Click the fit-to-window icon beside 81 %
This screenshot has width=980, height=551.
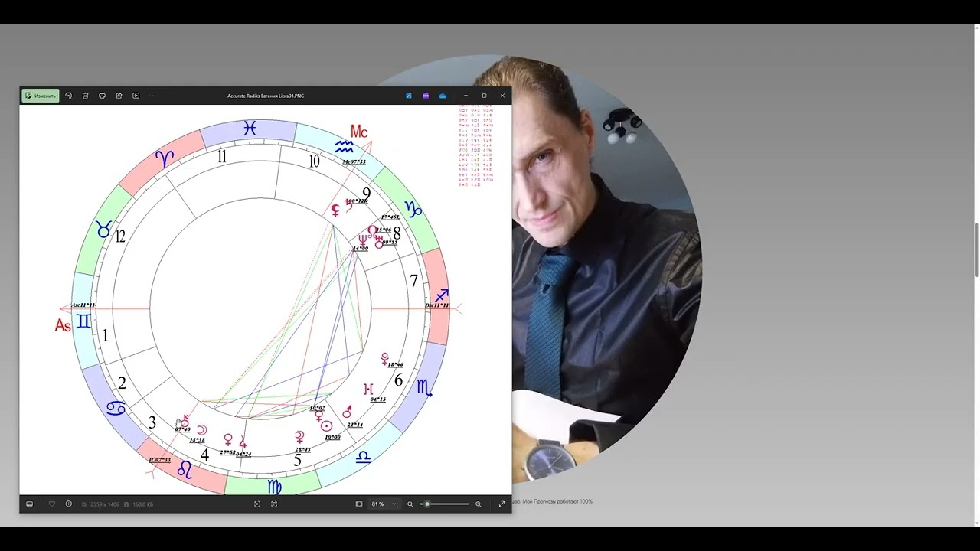(359, 504)
